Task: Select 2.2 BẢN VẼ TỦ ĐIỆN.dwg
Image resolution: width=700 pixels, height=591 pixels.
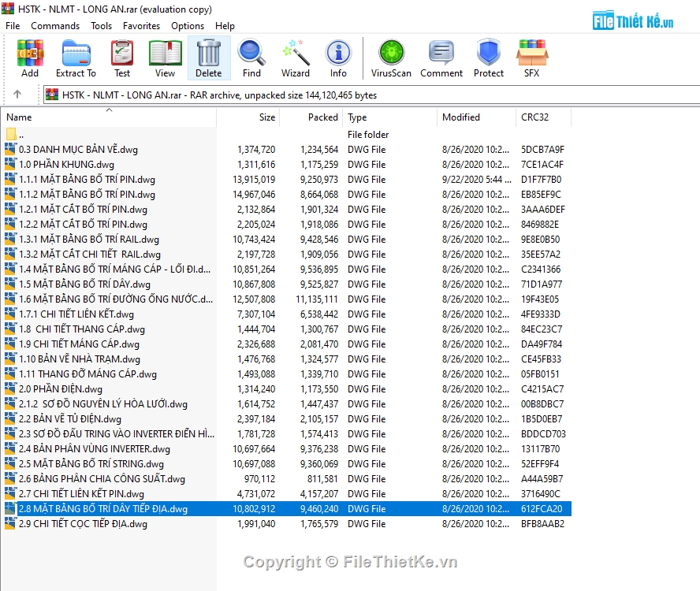Action: (x=70, y=418)
